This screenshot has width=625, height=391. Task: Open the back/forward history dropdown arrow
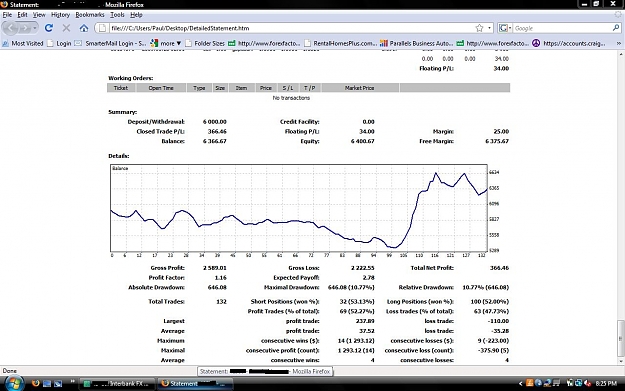(35, 28)
